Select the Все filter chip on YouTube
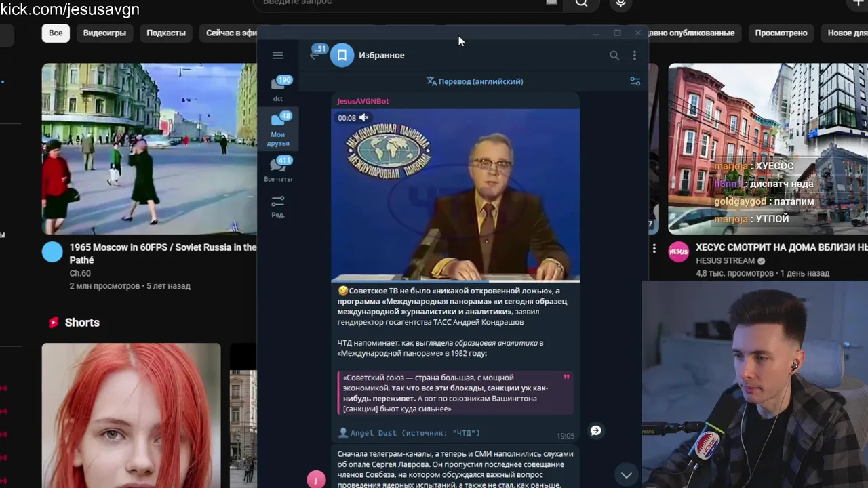Viewport: 868px width, 488px height. [56, 33]
